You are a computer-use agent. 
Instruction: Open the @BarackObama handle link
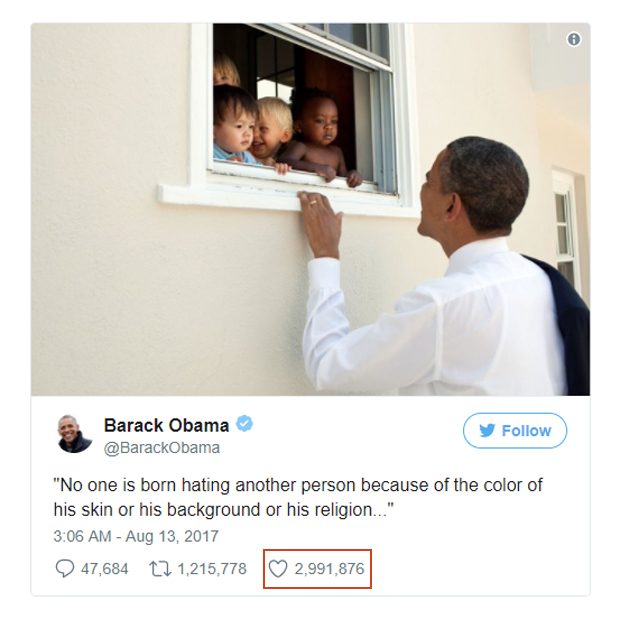[x=162, y=448]
